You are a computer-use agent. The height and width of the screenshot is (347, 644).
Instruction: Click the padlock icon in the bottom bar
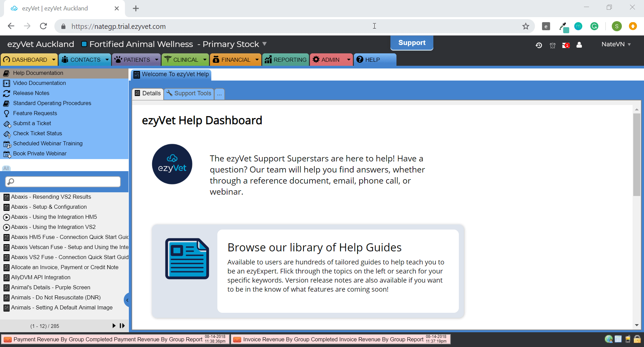point(637,339)
